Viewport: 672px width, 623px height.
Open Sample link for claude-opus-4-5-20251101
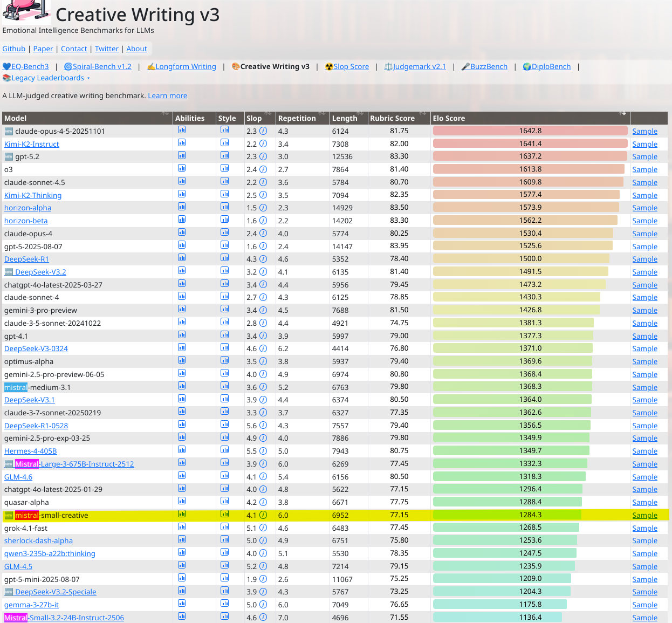pos(644,131)
